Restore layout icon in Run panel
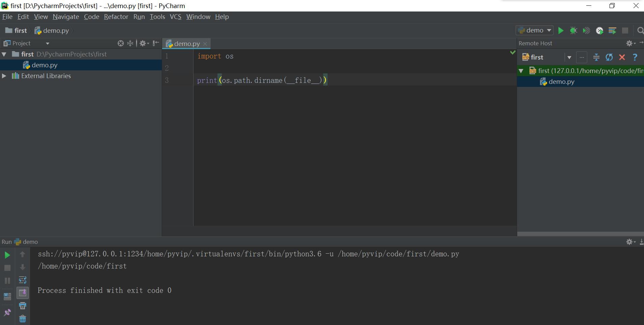 [7, 297]
